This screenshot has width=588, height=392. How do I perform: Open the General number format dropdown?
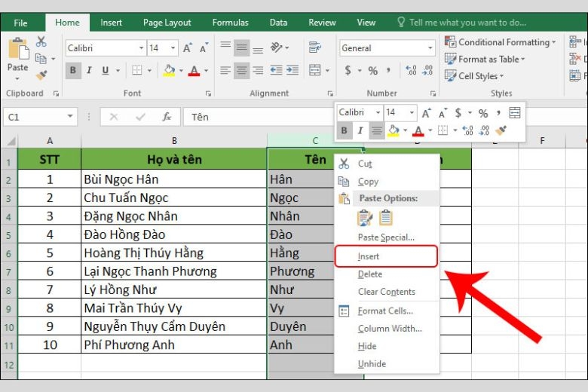430,48
